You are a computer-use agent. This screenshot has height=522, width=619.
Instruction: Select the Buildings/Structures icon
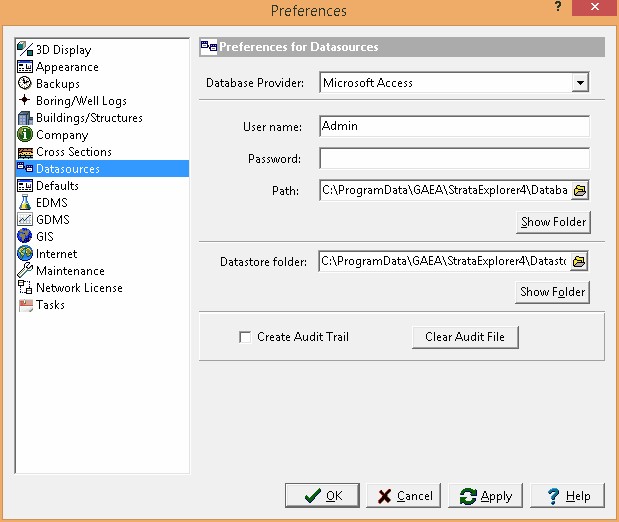(x=25, y=118)
